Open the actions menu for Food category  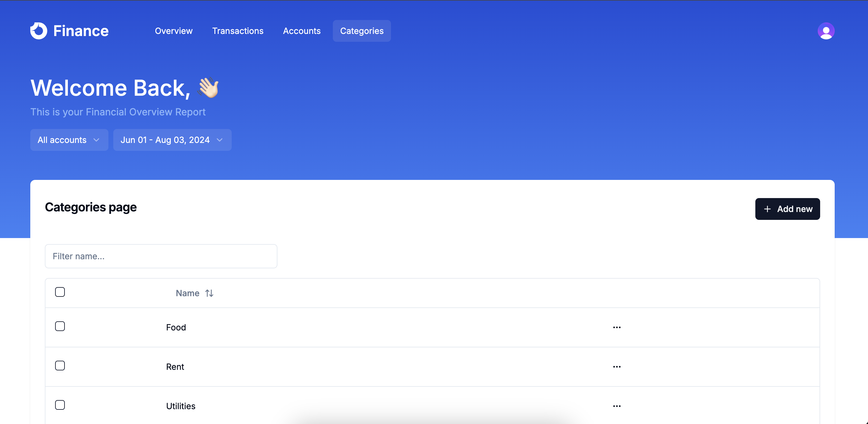click(x=617, y=327)
